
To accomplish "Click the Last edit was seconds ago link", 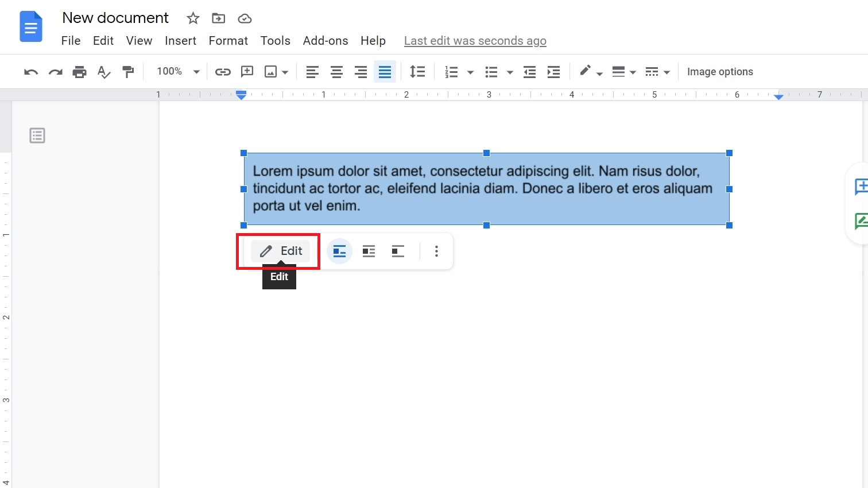I will click(x=475, y=40).
